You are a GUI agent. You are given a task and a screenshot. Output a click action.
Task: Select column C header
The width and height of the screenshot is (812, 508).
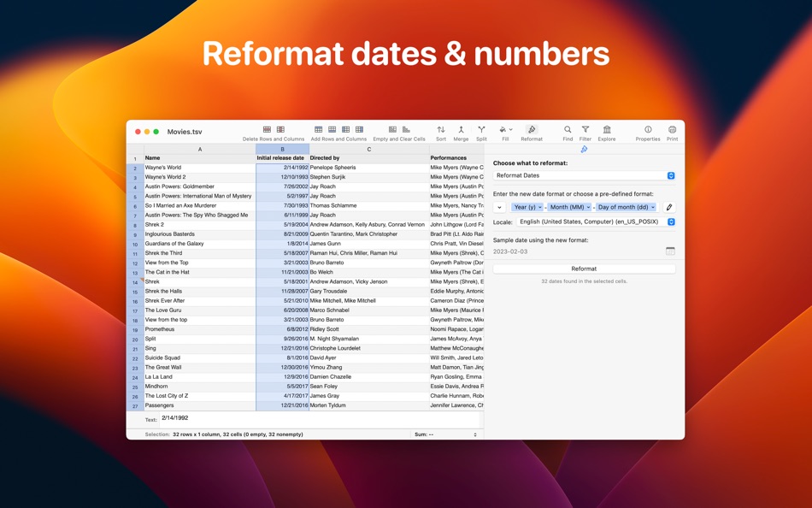[x=369, y=150]
